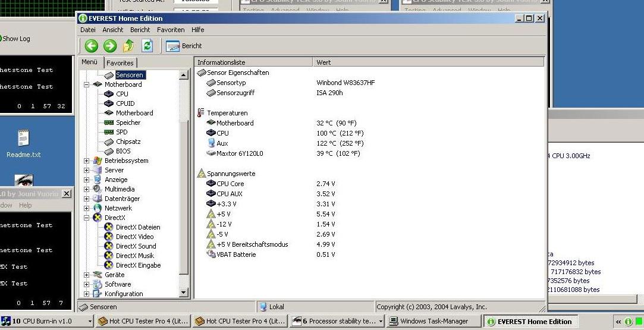644x330 pixels.
Task: Select the SPD tree item
Action: coord(121,132)
